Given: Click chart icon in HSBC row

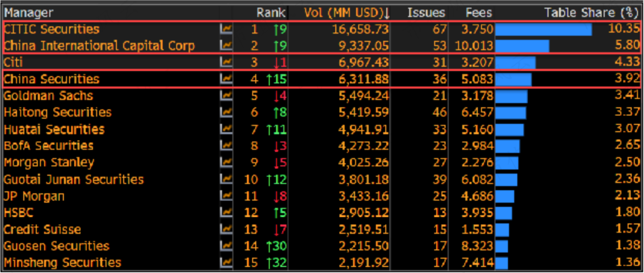Looking at the screenshot, I should pos(226,213).
